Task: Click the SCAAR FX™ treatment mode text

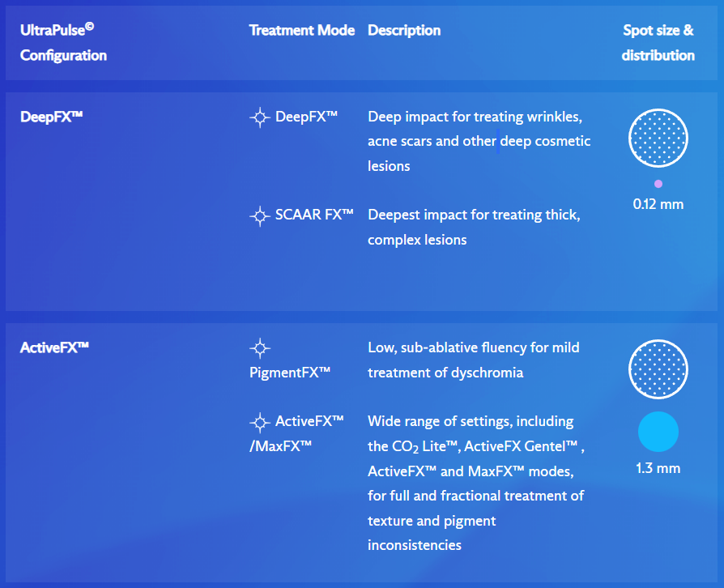Action: pos(314,215)
